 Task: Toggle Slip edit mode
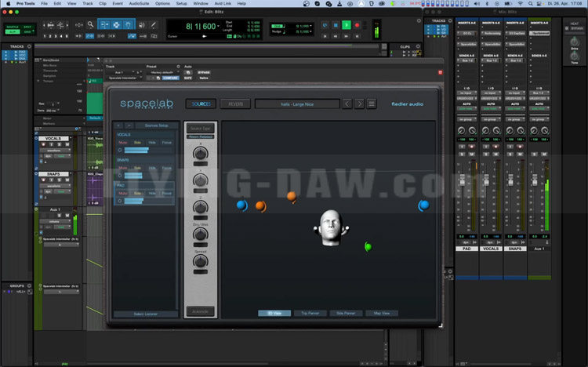click(x=13, y=32)
